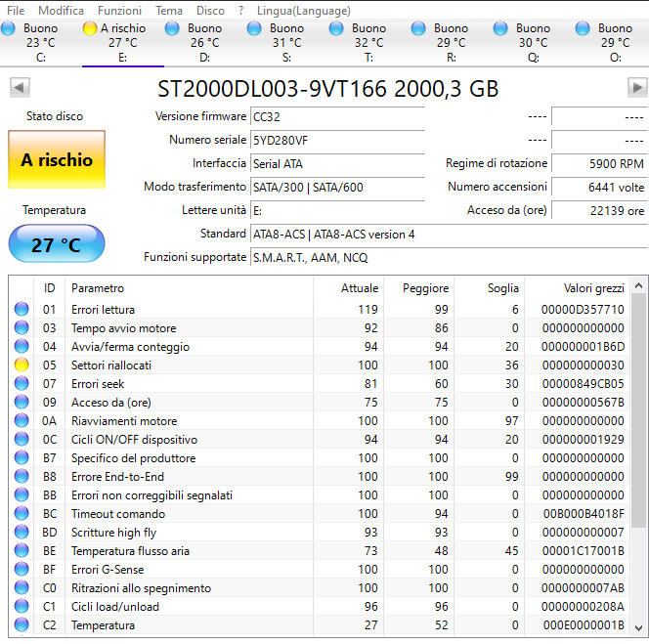
Task: Click the Temperatura flusso aria parameter text
Action: coord(130,551)
